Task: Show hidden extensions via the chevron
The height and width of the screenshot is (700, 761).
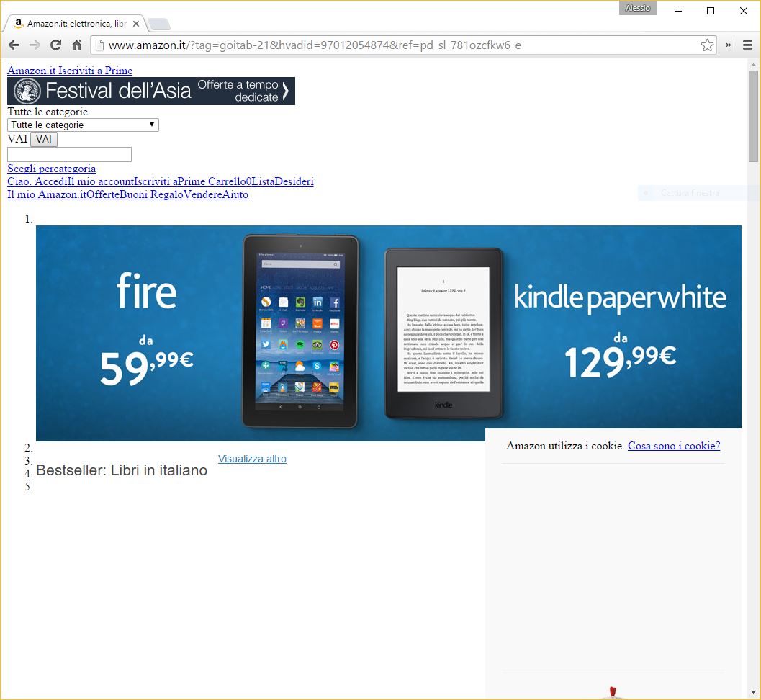Action: (729, 45)
